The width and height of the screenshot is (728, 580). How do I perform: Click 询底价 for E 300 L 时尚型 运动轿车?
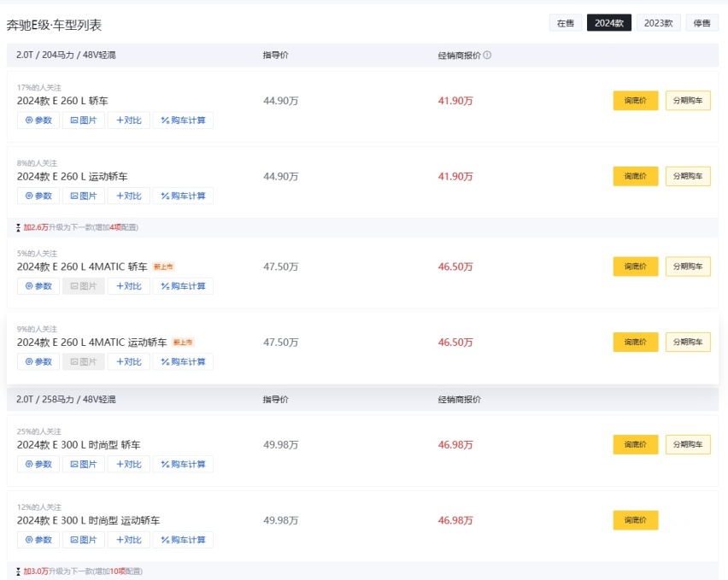pos(635,520)
